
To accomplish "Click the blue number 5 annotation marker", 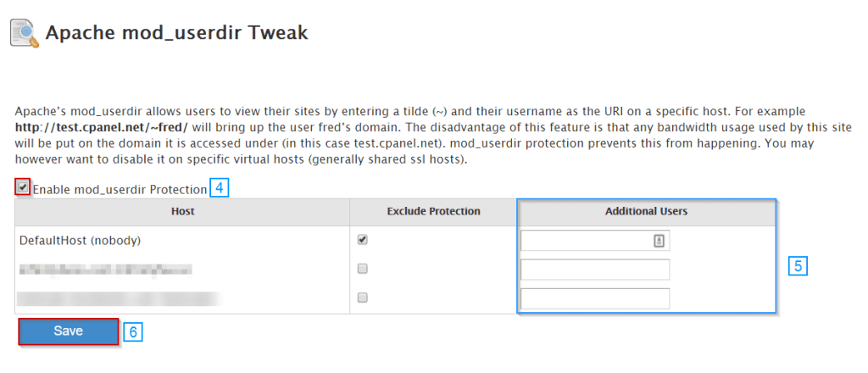I will click(797, 265).
